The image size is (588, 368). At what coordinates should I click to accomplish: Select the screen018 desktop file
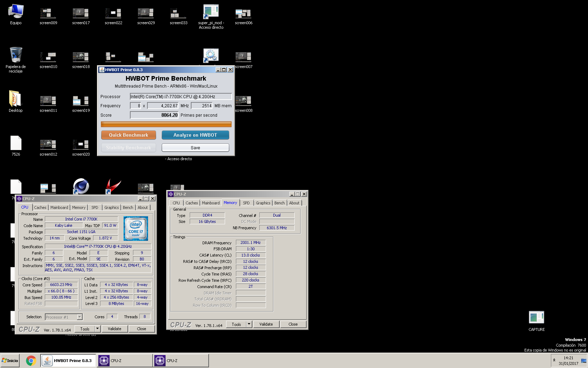[x=81, y=60]
